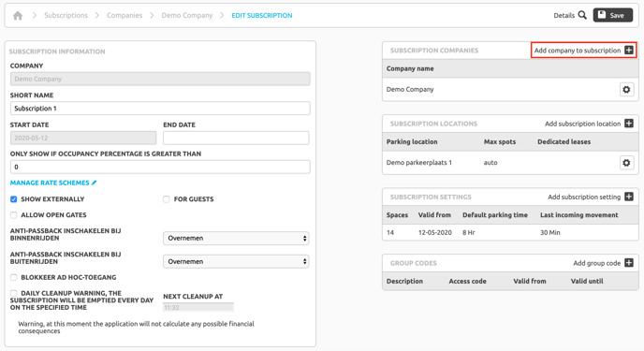
Task: Click the plus icon to add subscription setting
Action: [629, 197]
